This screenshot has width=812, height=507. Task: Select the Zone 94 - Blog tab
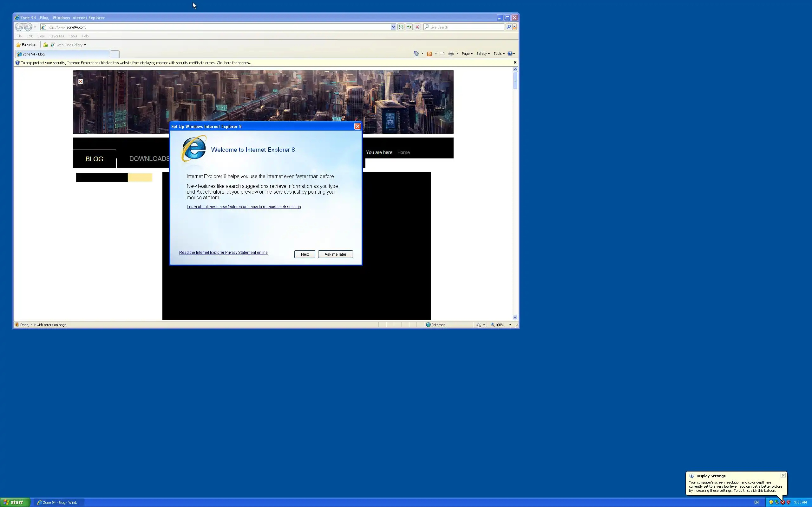pos(62,54)
